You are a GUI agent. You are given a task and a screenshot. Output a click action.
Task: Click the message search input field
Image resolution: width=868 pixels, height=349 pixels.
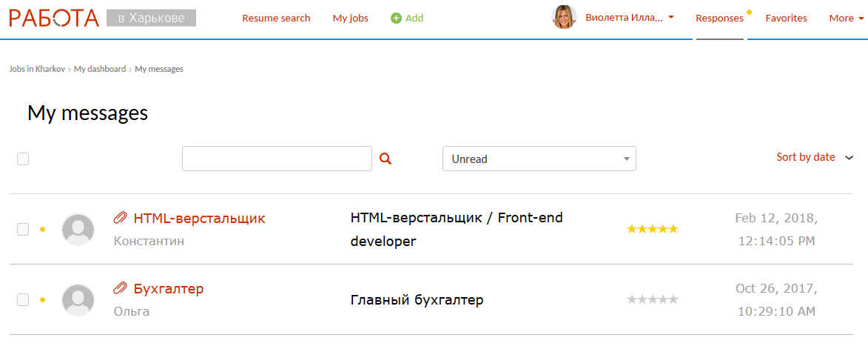277,159
